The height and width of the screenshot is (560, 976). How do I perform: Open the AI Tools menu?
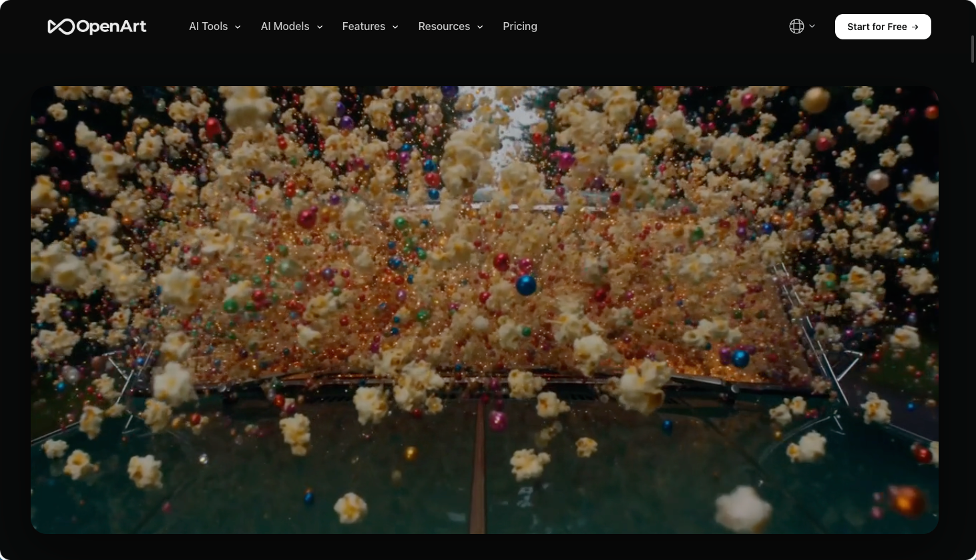tap(208, 27)
